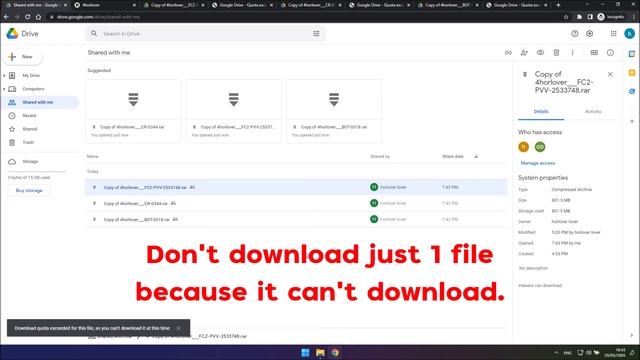Select Shared with me in sidebar
The image size is (640, 360).
pyautogui.click(x=40, y=102)
